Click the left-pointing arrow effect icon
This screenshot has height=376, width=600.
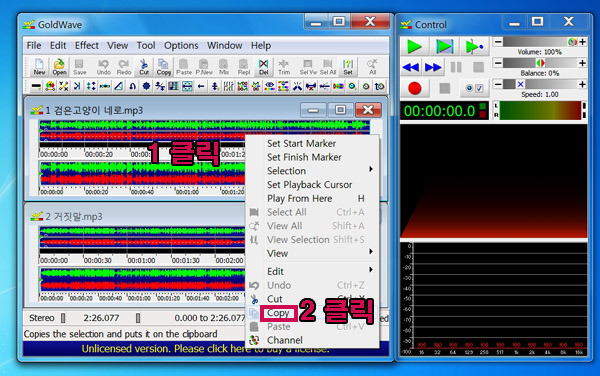[201, 86]
